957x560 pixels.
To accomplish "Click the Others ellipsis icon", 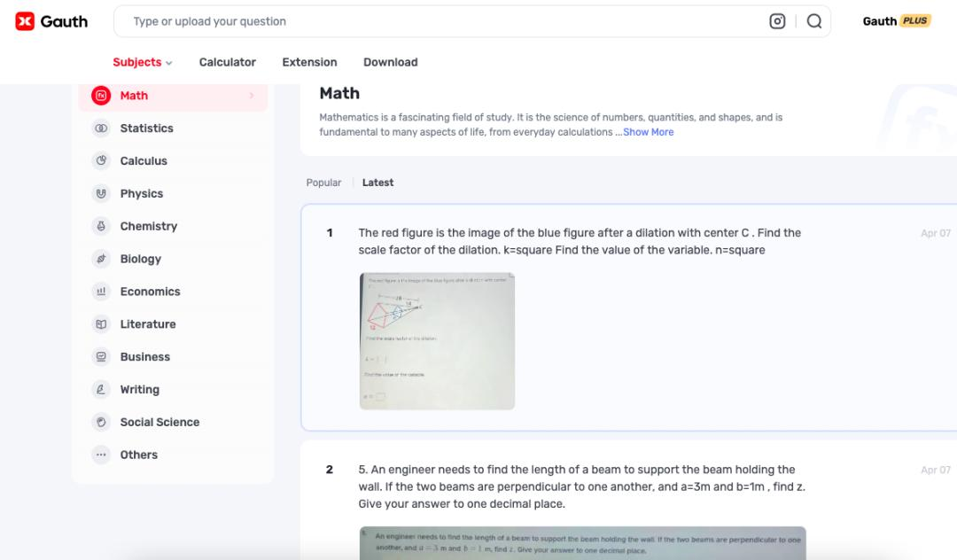I will 101,455.
